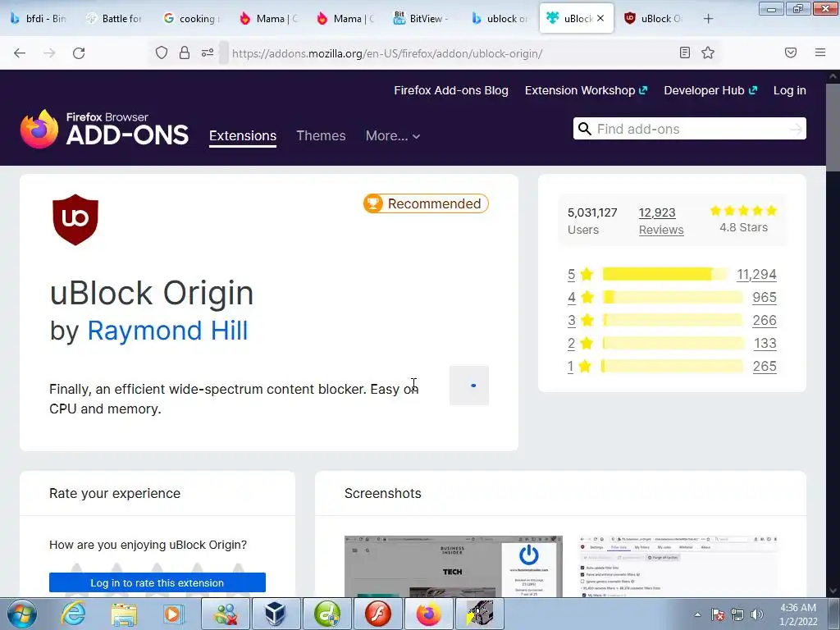Open Windows Media Player taskbar icon
Screen dimensions: 840x630
click(x=174, y=614)
